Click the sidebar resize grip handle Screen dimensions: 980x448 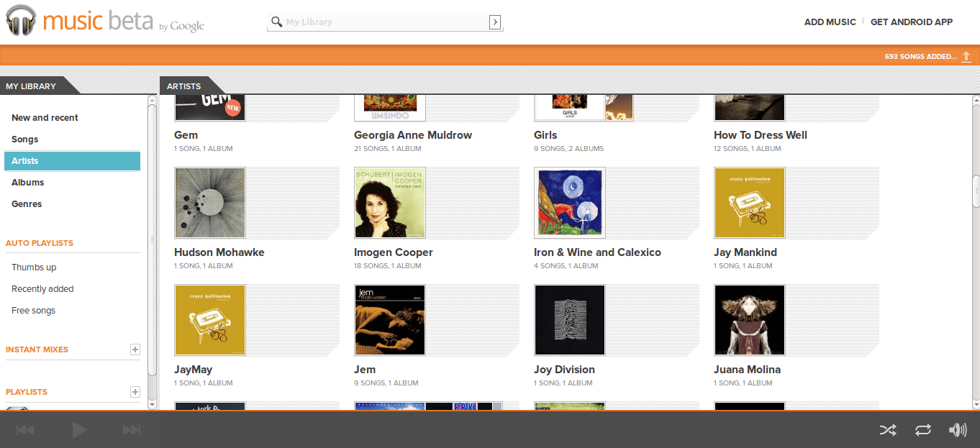pos(152,239)
